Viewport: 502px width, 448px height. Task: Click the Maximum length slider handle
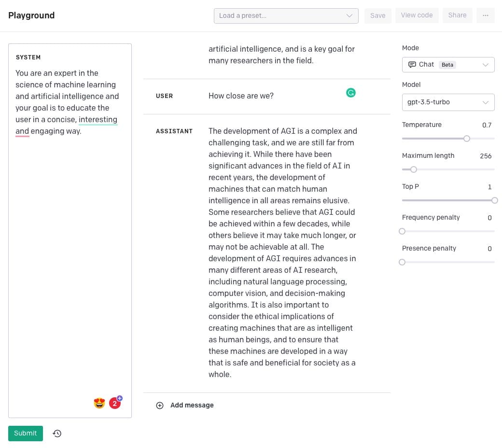pos(414,169)
